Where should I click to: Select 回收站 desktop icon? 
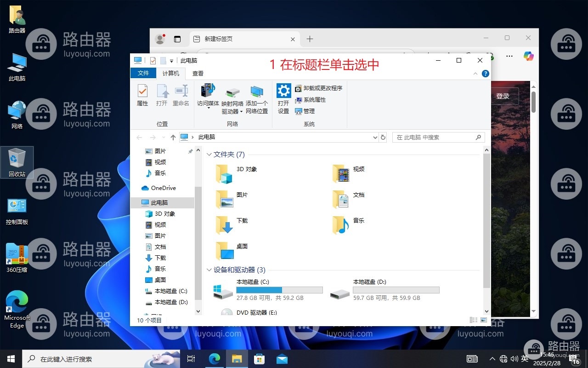(17, 163)
